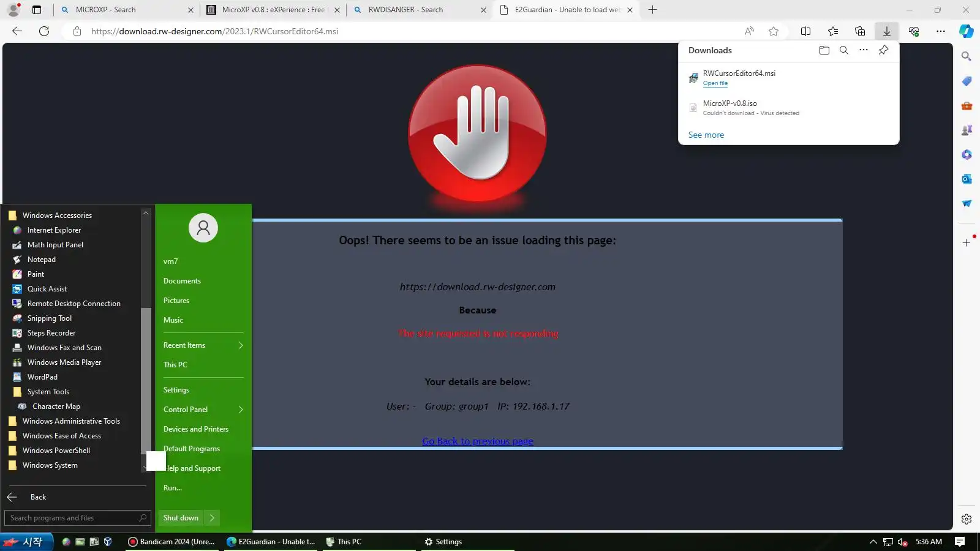Click the user account picture in Start menu
Screen dimensions: 980x551
[203, 228]
